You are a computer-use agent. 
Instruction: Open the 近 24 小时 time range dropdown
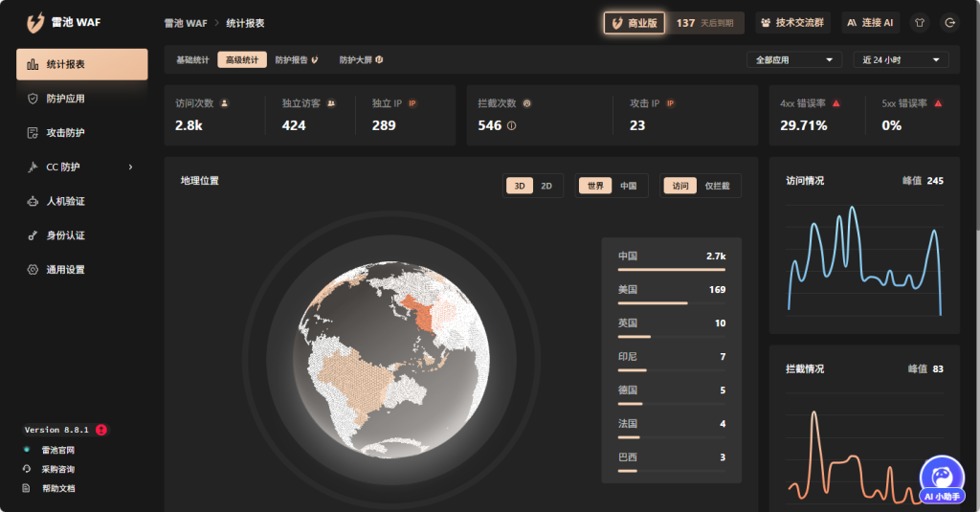(x=901, y=60)
